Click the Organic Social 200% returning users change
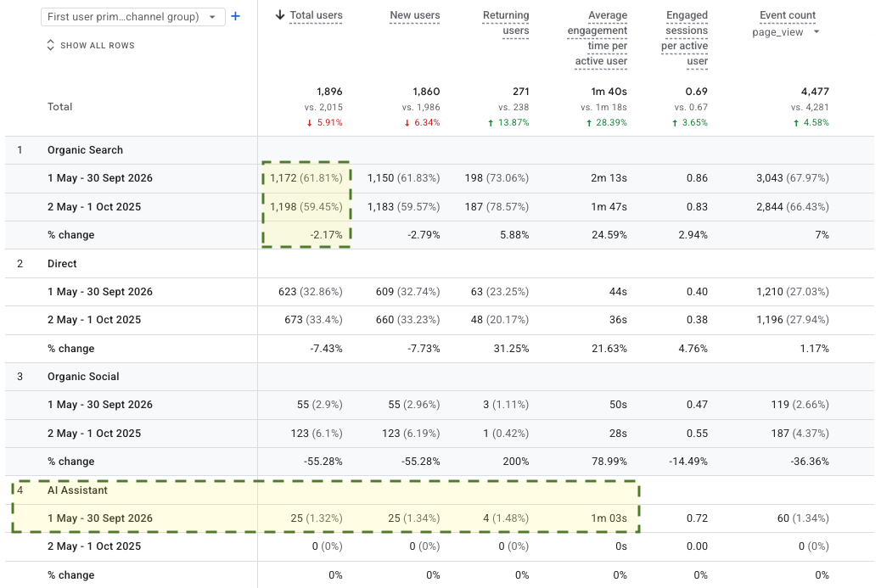This screenshot has width=881, height=588. pos(516,461)
